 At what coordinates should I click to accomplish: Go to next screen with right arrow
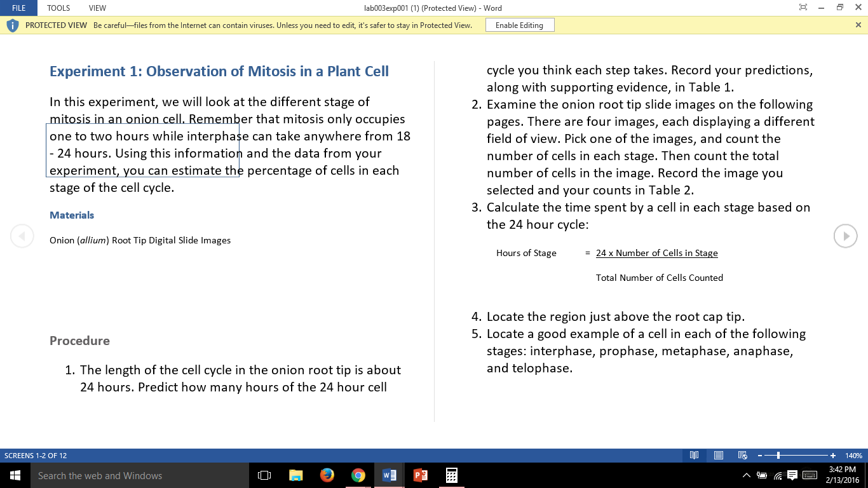(x=846, y=236)
